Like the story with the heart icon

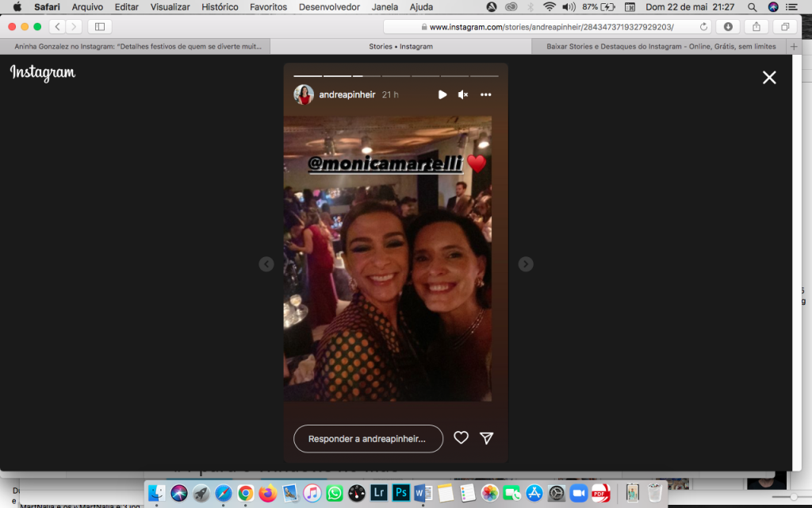461,438
